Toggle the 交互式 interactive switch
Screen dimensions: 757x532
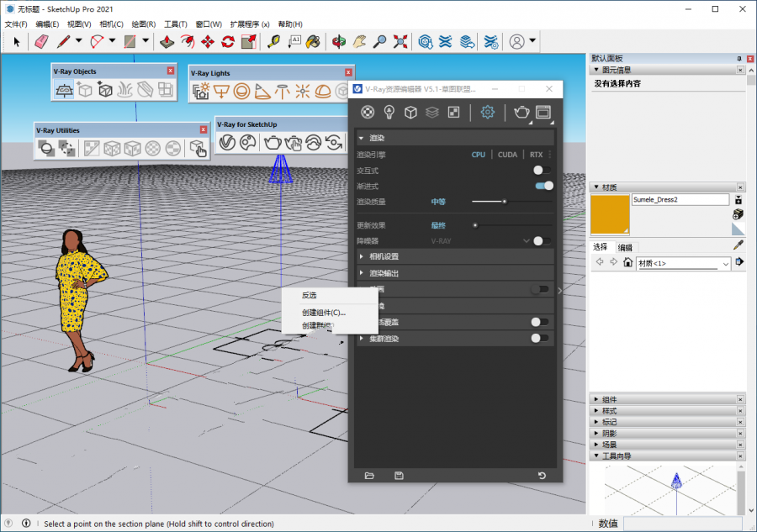[x=543, y=171]
